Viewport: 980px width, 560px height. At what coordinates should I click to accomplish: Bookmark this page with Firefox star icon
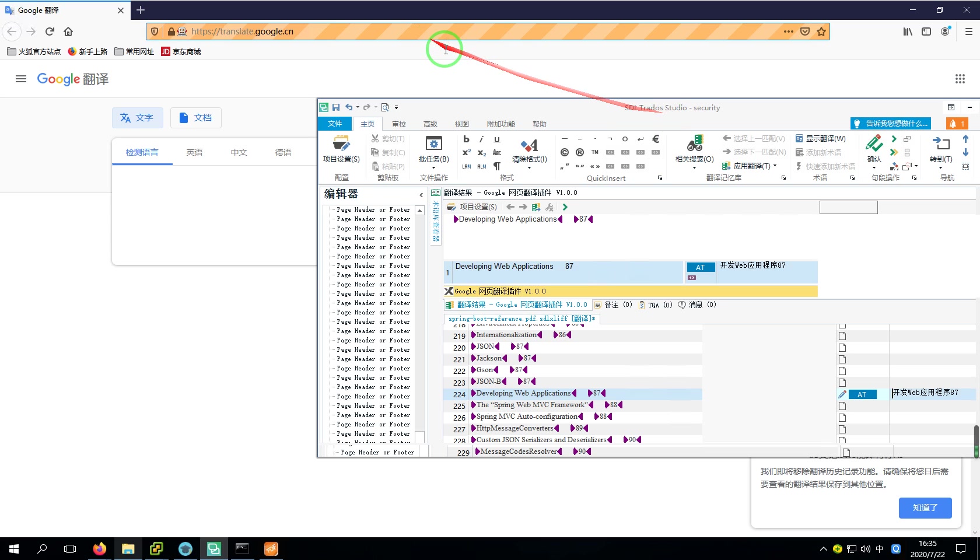(821, 32)
